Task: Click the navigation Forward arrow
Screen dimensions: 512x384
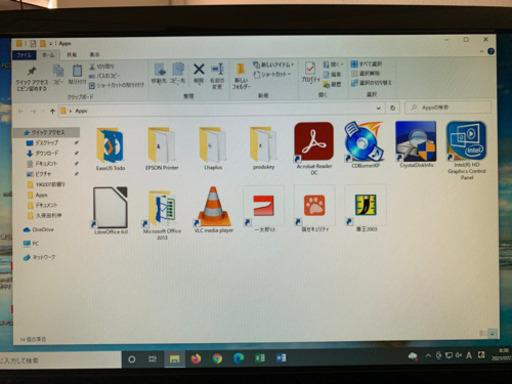Action: tap(33, 111)
